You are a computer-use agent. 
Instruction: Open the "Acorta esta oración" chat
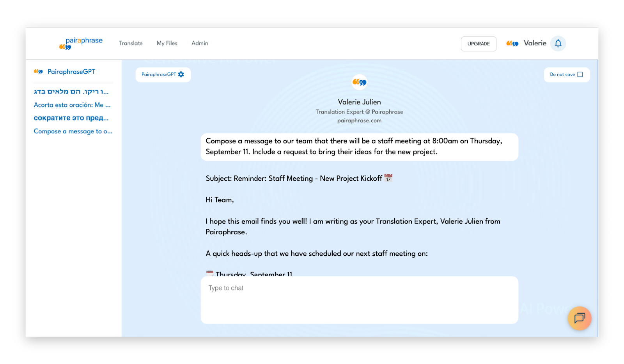[72, 105]
